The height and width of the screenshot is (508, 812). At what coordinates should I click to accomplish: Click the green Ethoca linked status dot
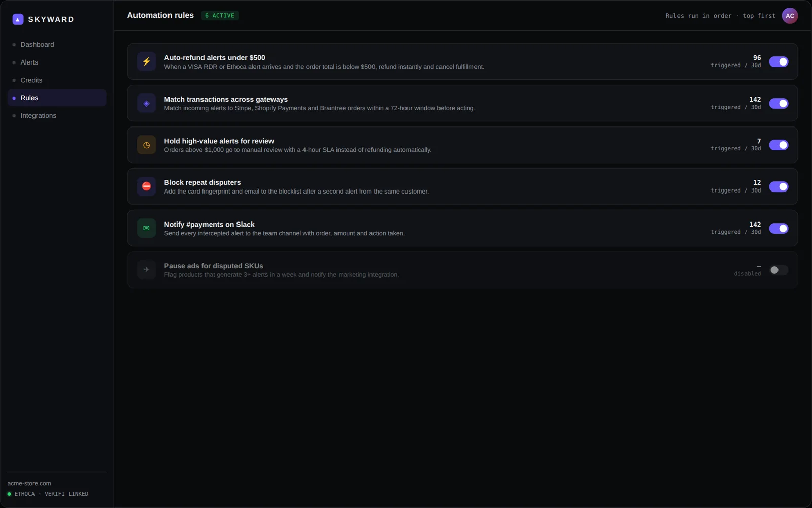click(x=9, y=494)
